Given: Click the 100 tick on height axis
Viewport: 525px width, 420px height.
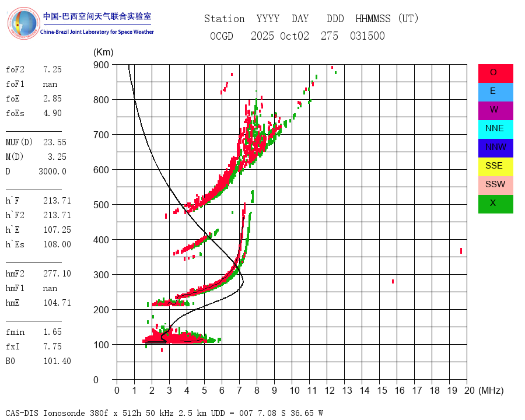Looking at the screenshot, I should pyautogui.click(x=101, y=345).
